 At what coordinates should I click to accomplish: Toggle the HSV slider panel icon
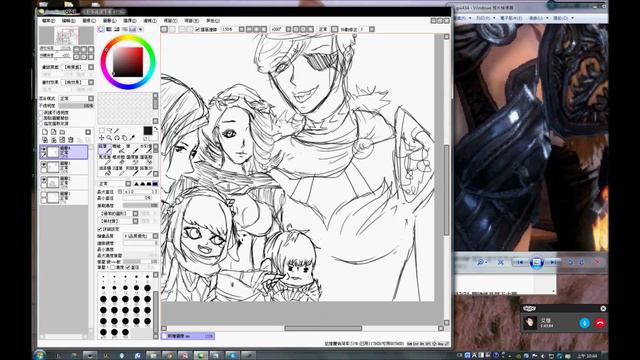click(x=117, y=29)
